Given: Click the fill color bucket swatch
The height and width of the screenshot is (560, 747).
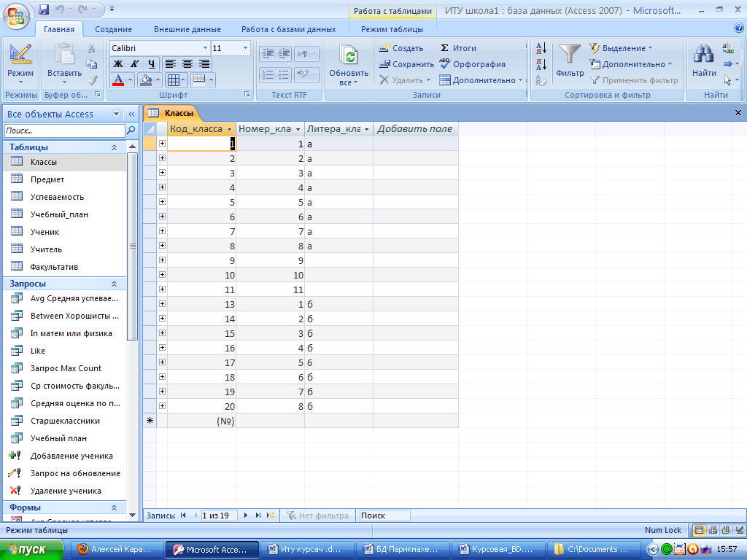Looking at the screenshot, I should (x=146, y=79).
